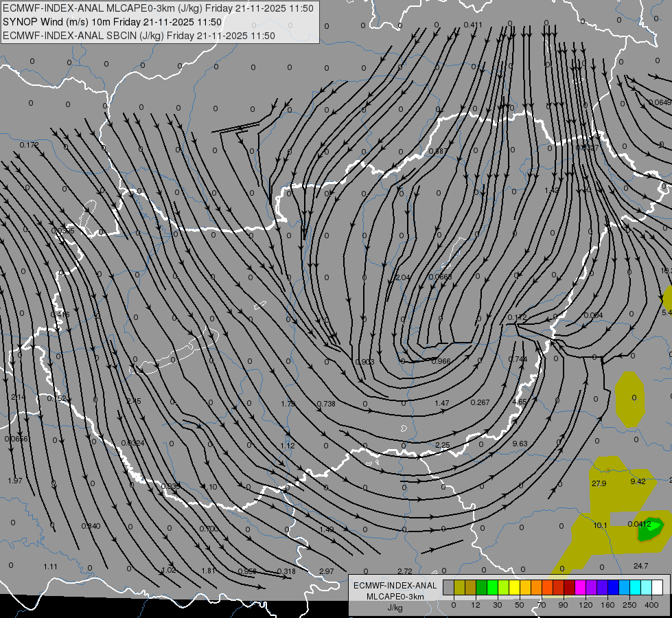
Task: Click the map value 9.63
Action: click(x=520, y=444)
